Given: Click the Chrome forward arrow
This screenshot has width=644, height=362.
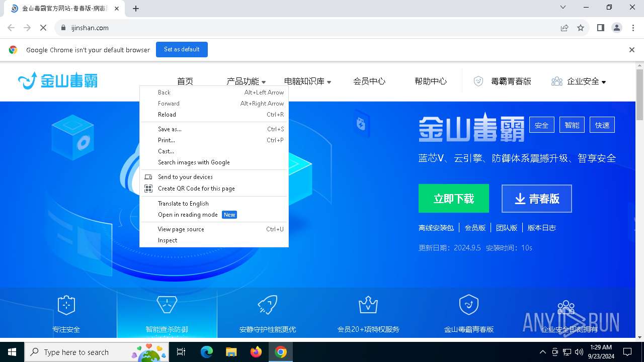Looking at the screenshot, I should coord(27,28).
